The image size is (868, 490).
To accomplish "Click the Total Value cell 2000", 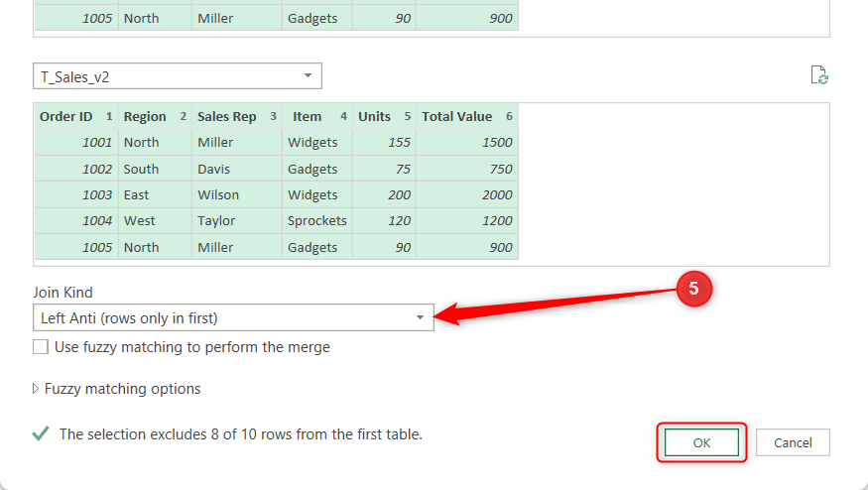I will click(467, 194).
